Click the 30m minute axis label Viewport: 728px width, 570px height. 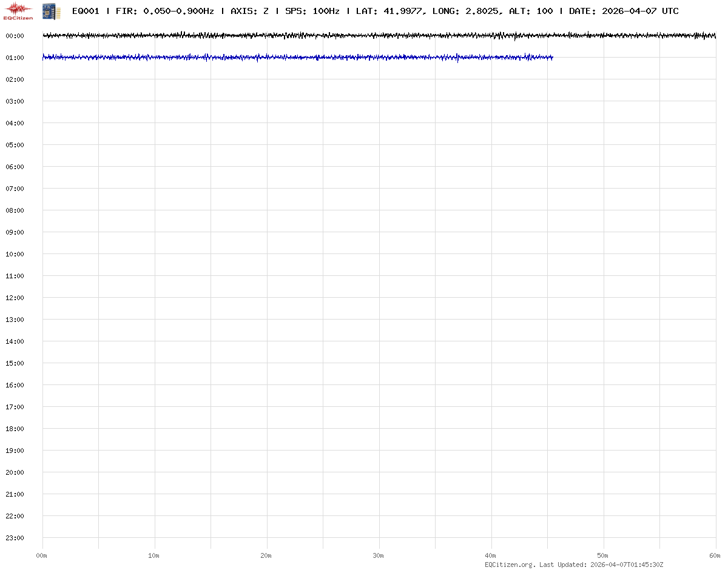click(379, 555)
